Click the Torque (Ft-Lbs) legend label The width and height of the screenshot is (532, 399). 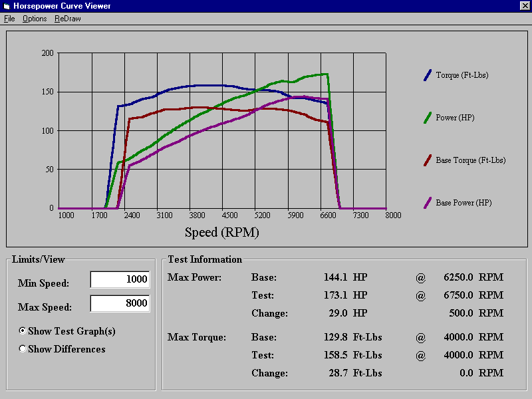(462, 75)
